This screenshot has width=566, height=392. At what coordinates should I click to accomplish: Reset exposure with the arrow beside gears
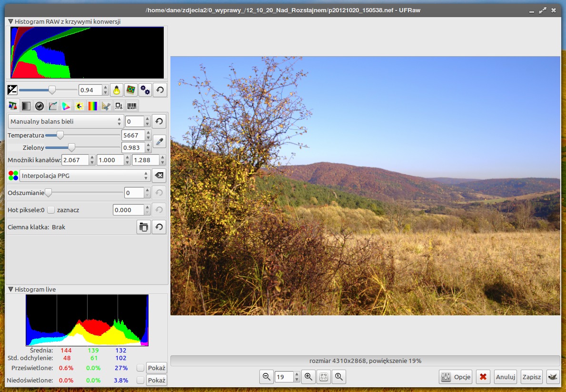[160, 90]
